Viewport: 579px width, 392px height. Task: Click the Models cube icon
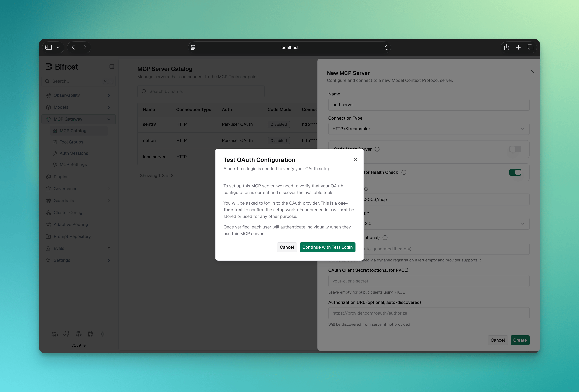(48, 107)
